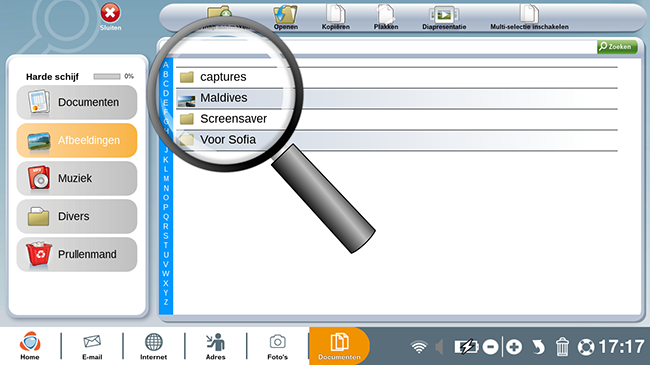650x365 pixels.
Task: Click the muted speaker icon
Action: [440, 347]
